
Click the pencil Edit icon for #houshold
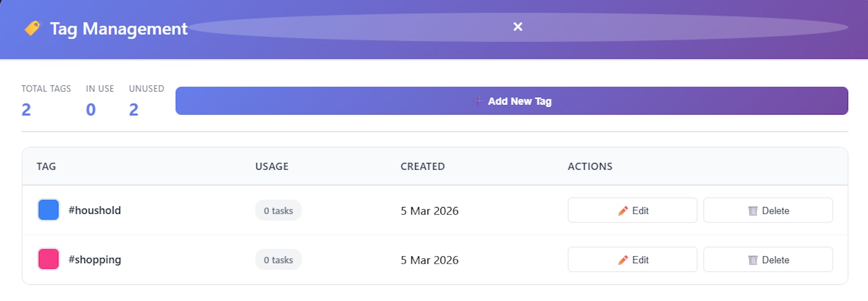pos(623,211)
